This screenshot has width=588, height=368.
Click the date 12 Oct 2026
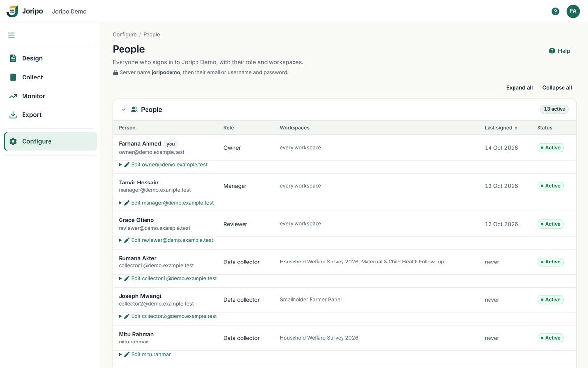pos(501,224)
